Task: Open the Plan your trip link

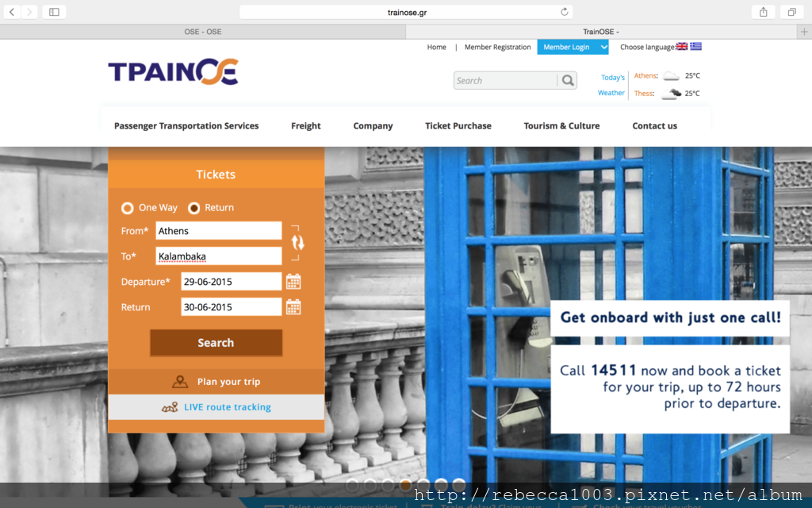Action: coord(228,382)
